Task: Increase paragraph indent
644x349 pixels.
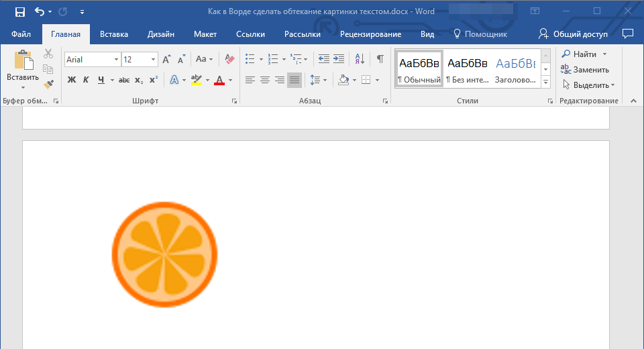Action: pyautogui.click(x=339, y=59)
